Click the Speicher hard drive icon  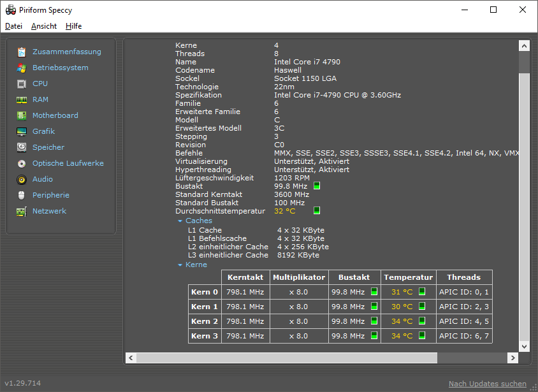click(x=22, y=147)
